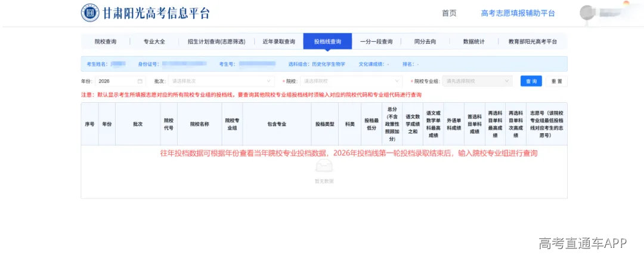Click the red 注意 notice text
Viewport: 644px width, 267px height.
[x=252, y=94]
